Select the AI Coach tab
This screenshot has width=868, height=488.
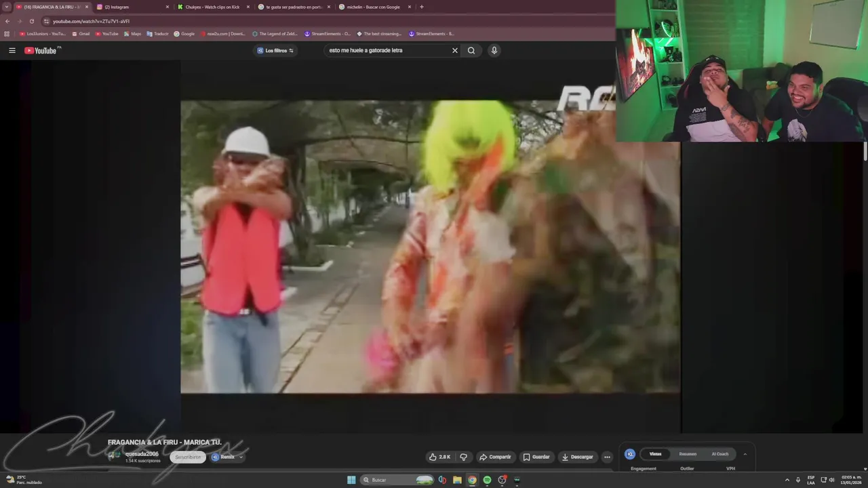coord(720,454)
